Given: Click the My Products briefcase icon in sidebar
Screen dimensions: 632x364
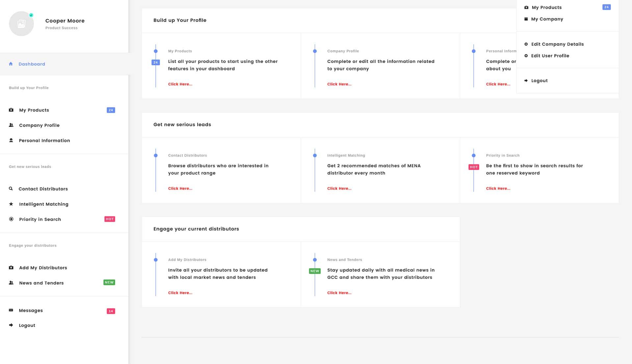Looking at the screenshot, I should pyautogui.click(x=11, y=110).
